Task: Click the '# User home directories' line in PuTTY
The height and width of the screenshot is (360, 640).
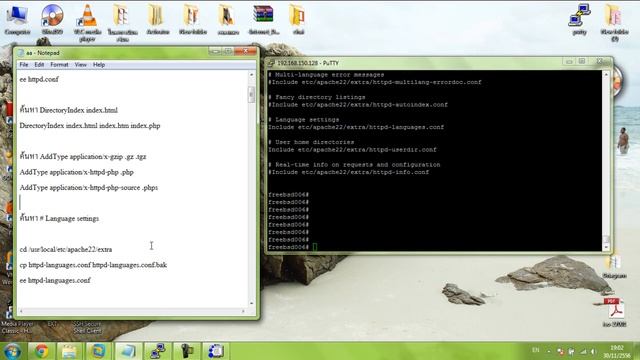Action: (311, 142)
